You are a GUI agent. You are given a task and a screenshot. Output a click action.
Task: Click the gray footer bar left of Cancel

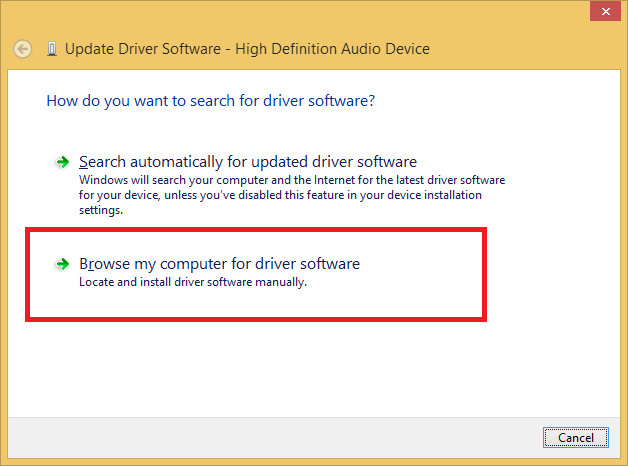pos(272,438)
